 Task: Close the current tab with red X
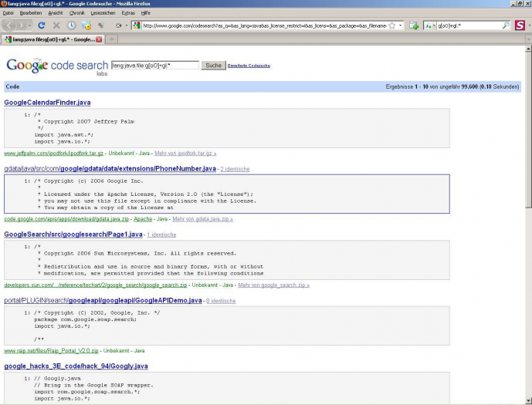point(99,39)
